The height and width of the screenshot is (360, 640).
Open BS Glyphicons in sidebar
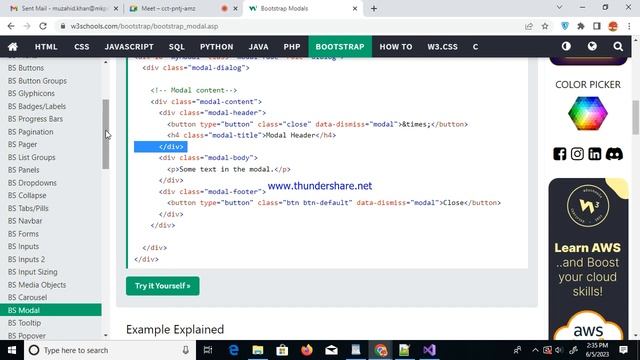point(31,93)
